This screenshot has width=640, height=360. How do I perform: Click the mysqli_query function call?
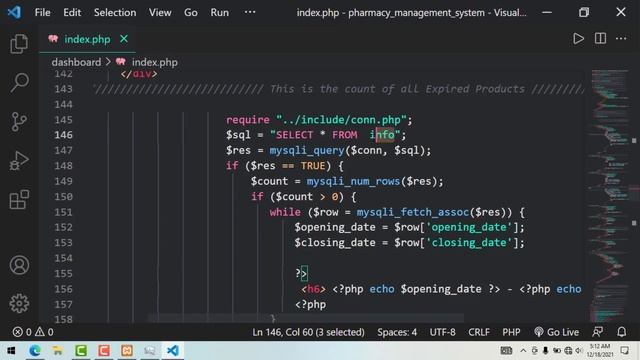tap(307, 150)
